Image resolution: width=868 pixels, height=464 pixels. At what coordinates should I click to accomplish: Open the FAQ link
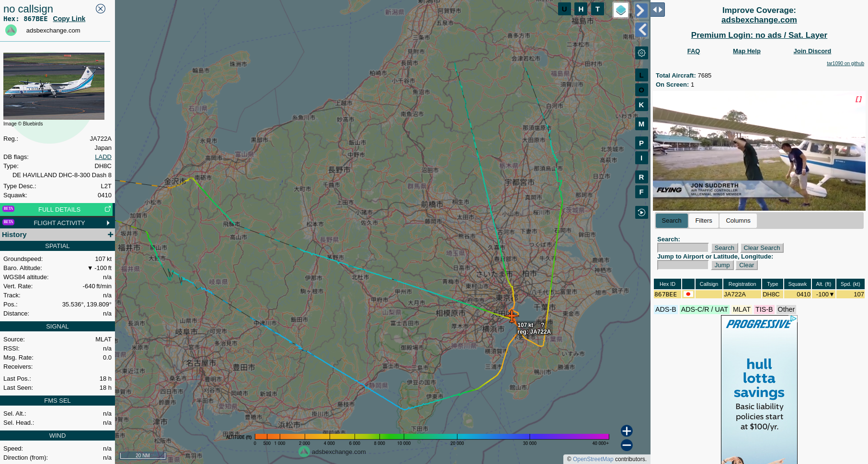[693, 51]
